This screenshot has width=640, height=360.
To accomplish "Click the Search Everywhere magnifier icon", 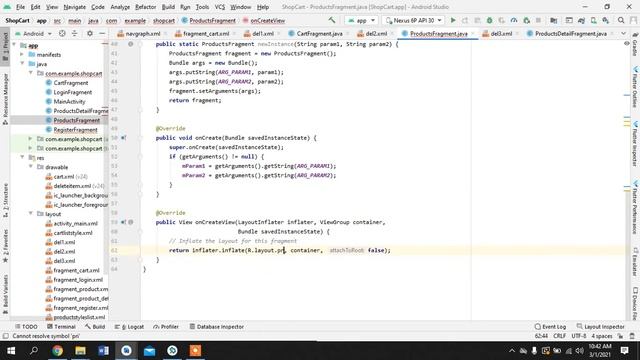I will [621, 20].
